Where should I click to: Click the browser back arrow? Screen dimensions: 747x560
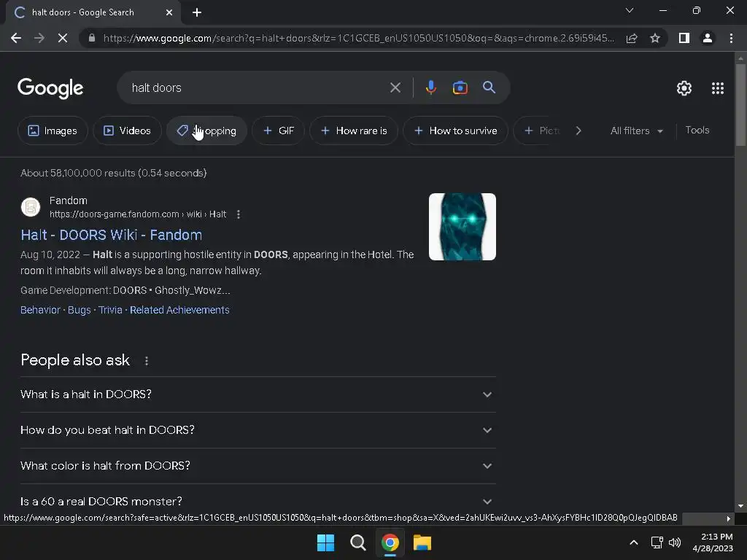click(16, 38)
